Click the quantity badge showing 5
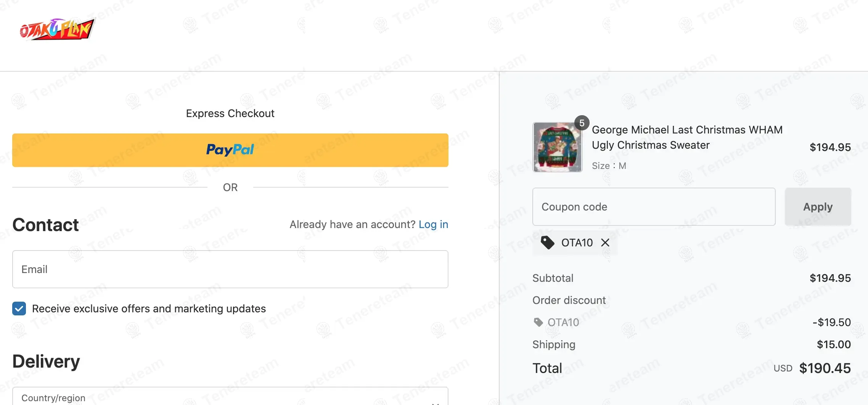 pos(582,123)
